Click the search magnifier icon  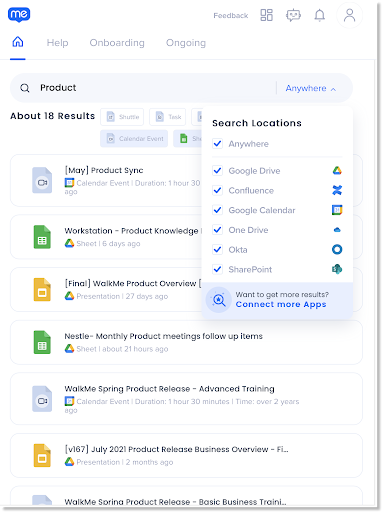(25, 88)
